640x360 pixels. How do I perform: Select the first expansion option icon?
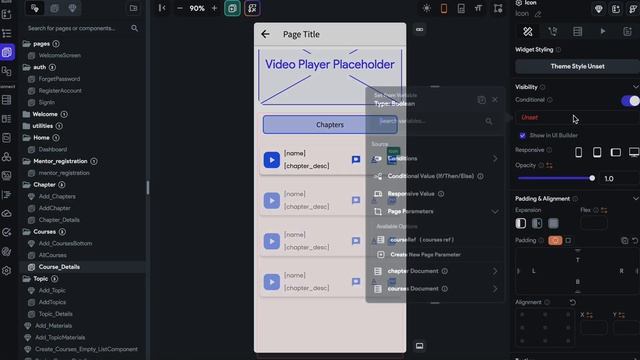pos(521,223)
